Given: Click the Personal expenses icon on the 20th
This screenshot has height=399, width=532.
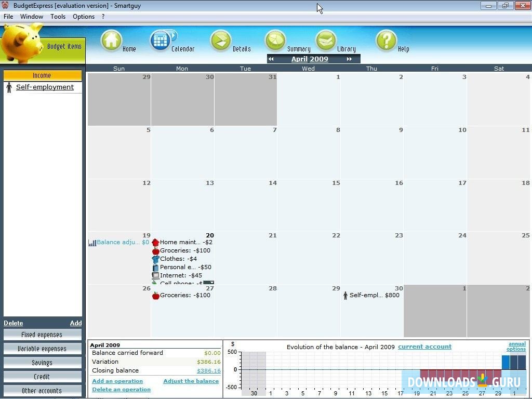Looking at the screenshot, I should (x=155, y=268).
